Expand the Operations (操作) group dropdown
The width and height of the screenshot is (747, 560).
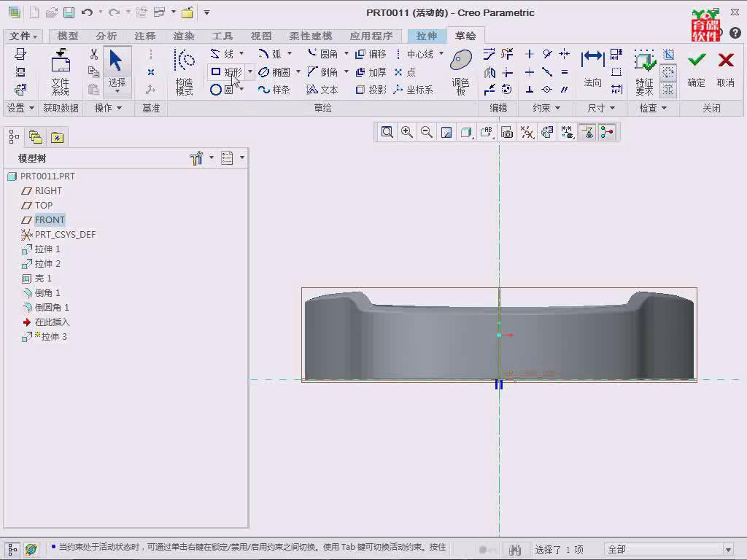pyautogui.click(x=108, y=108)
